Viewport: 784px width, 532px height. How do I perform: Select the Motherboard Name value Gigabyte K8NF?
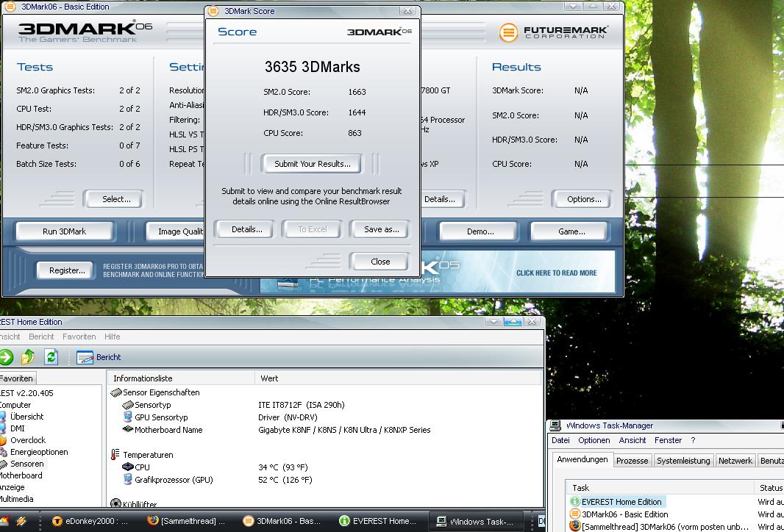click(344, 430)
